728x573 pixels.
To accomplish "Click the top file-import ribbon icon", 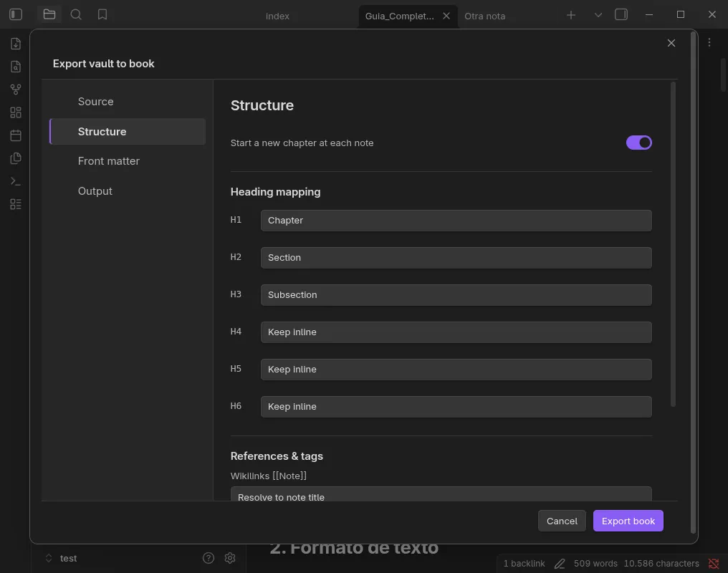I will [x=16, y=44].
